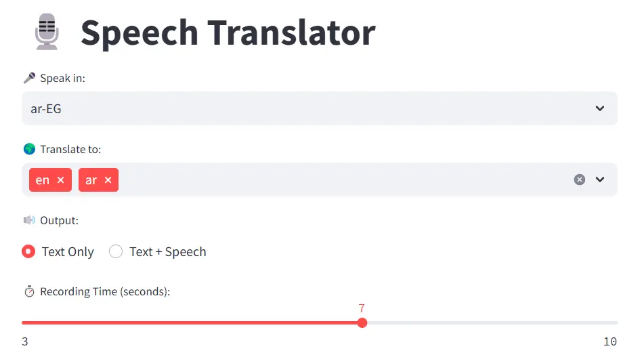Open the 'Speak in' language dropdown

[x=599, y=108]
